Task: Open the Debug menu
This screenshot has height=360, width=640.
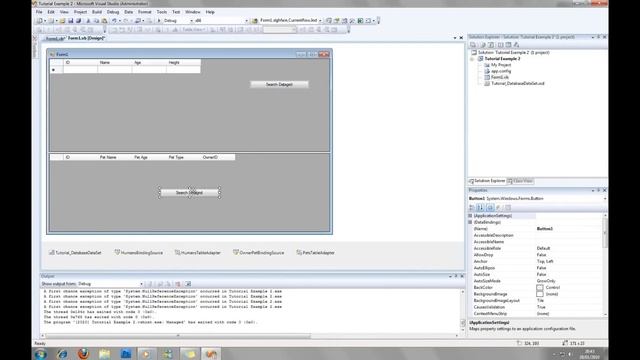Action: coord(113,12)
